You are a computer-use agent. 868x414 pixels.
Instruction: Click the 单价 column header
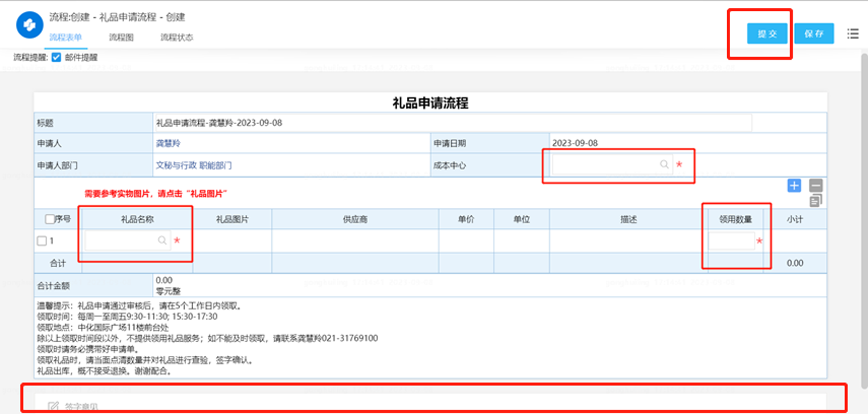[466, 219]
